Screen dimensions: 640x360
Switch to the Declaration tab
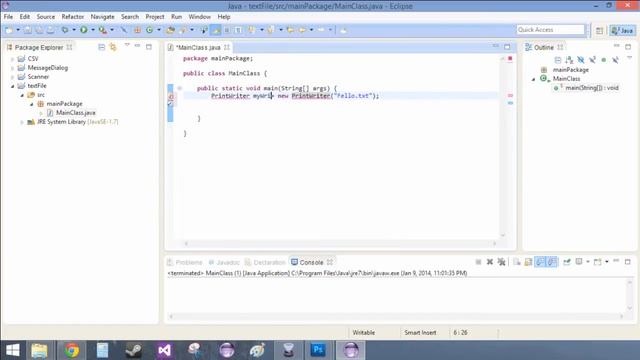pos(265,262)
